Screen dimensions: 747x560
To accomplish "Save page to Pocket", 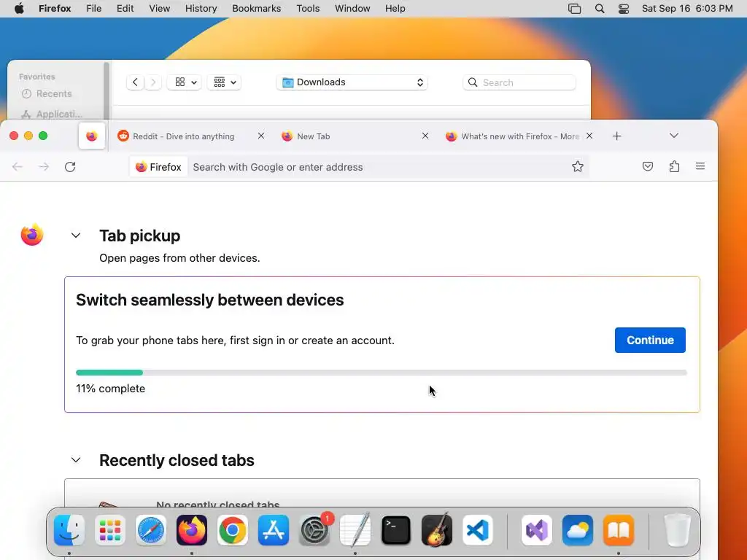I will click(x=648, y=167).
